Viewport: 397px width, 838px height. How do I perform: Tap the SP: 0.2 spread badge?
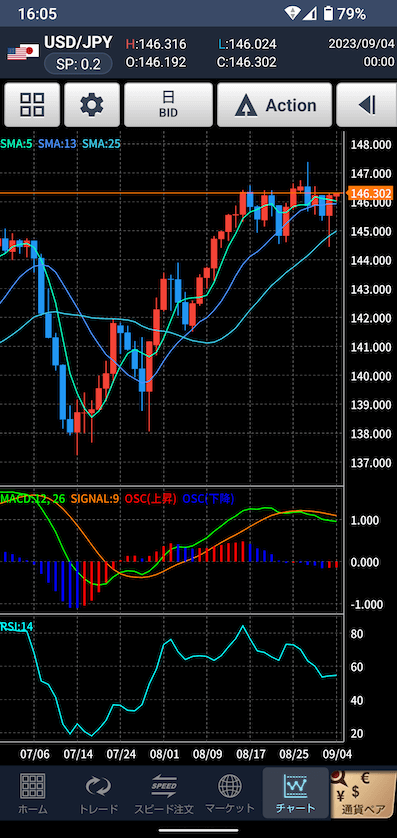click(79, 64)
